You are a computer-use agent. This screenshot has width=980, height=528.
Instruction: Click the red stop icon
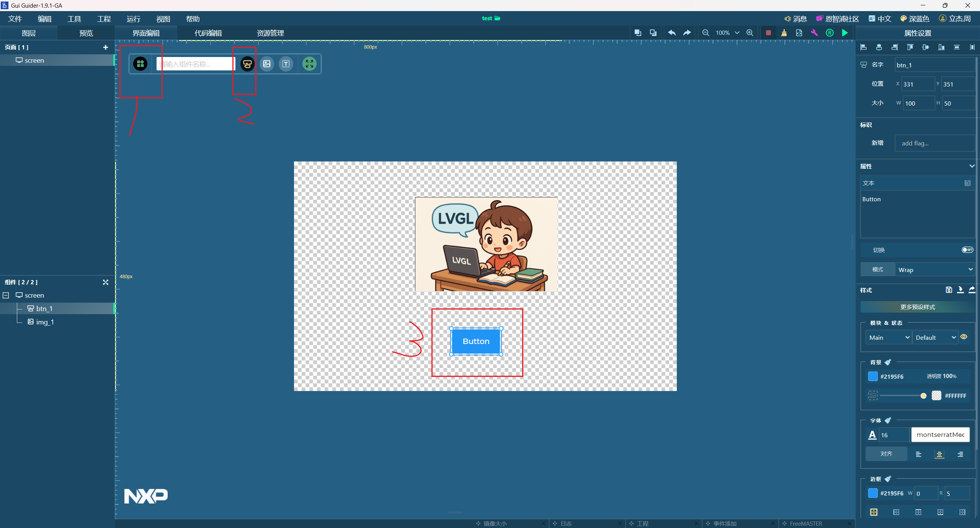click(x=768, y=33)
